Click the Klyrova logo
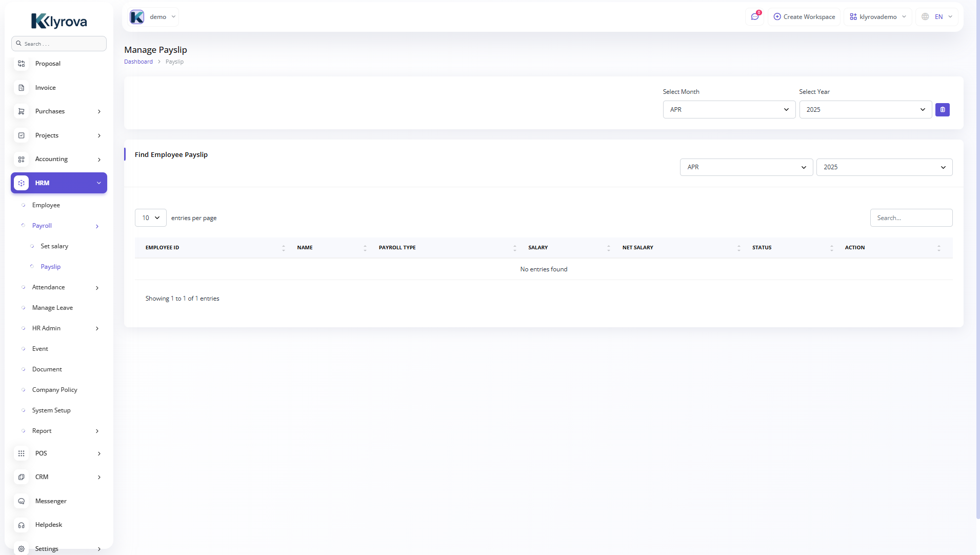980x555 pixels. click(x=59, y=21)
